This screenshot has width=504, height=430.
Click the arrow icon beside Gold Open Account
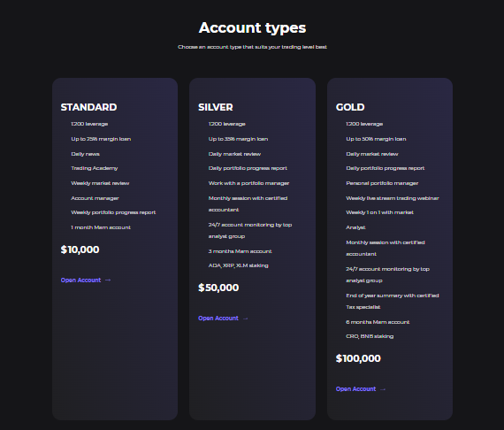383,389
